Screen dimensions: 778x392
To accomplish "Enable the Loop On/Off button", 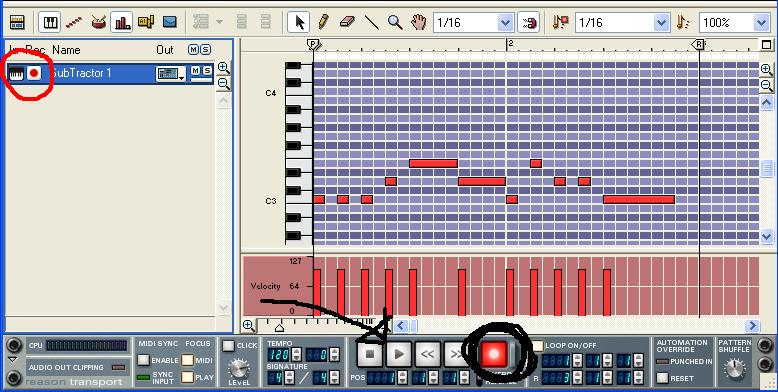I will tap(537, 345).
